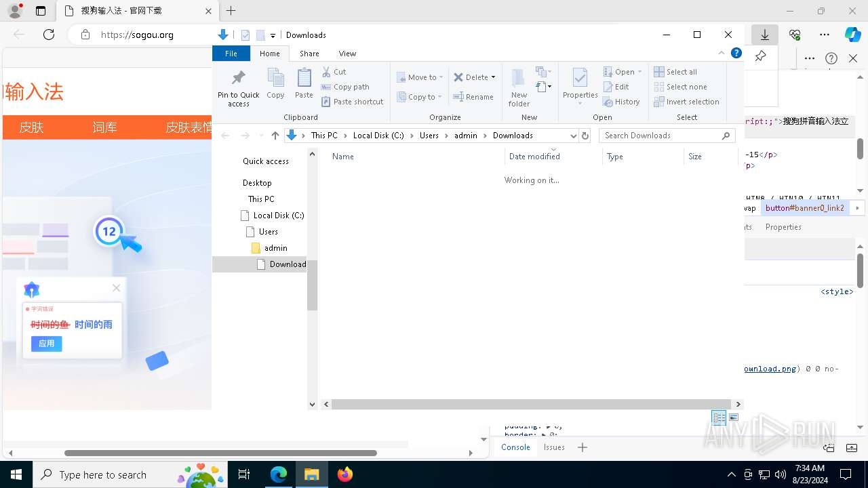Create a New folder from the ribbon
Screen dimensions: 868x488
(519, 87)
